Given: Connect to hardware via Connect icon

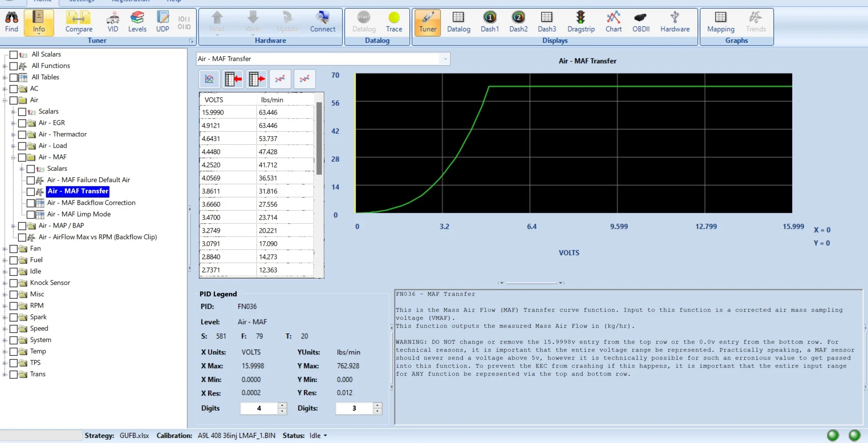Looking at the screenshot, I should coord(323,22).
